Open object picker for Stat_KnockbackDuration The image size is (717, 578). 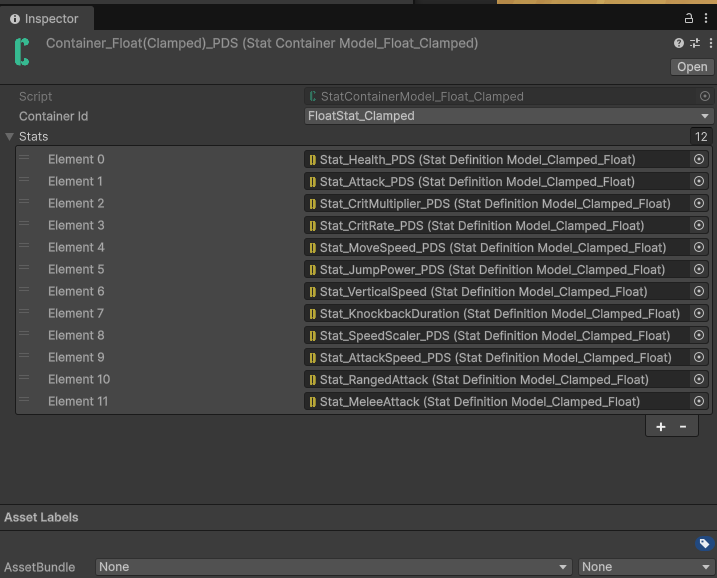699,313
